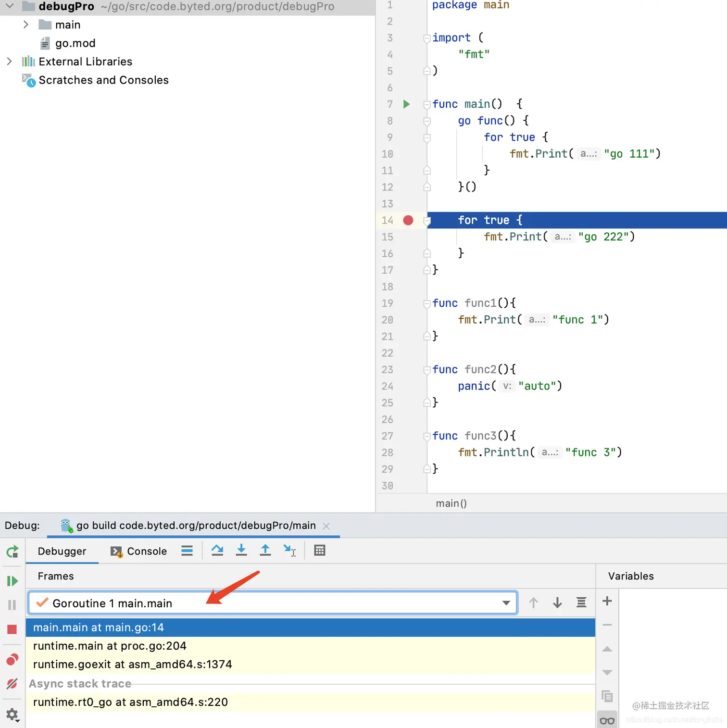The image size is (727, 728).
Task: Click the Variables panel header
Action: pos(631,576)
